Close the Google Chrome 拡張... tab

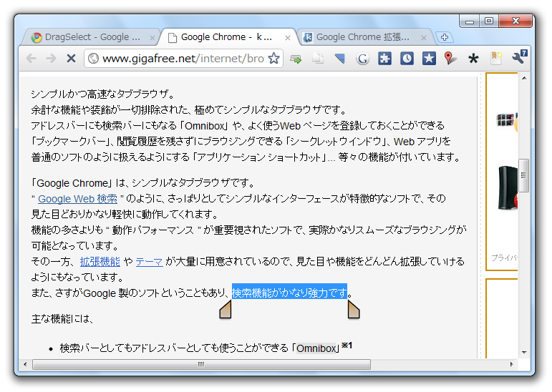424,38
